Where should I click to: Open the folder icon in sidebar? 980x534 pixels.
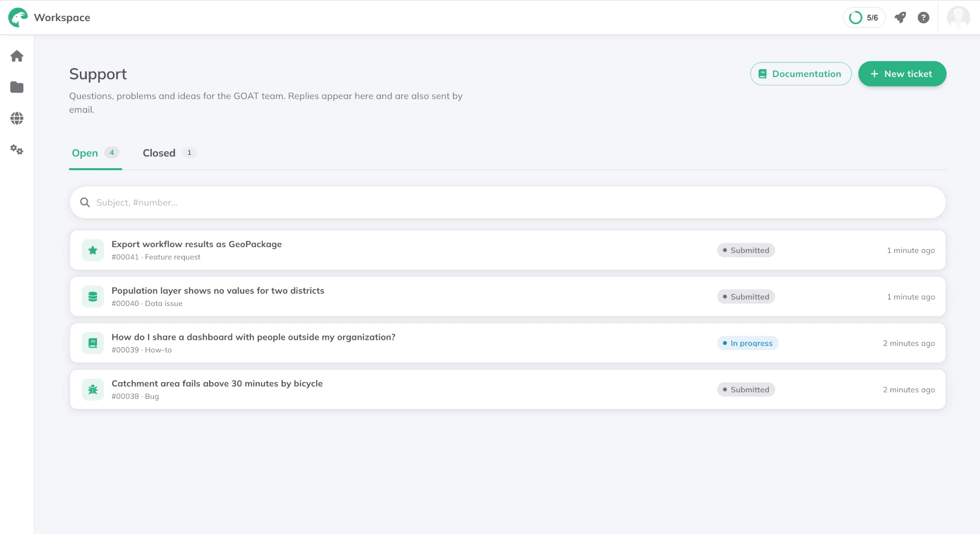(x=17, y=87)
